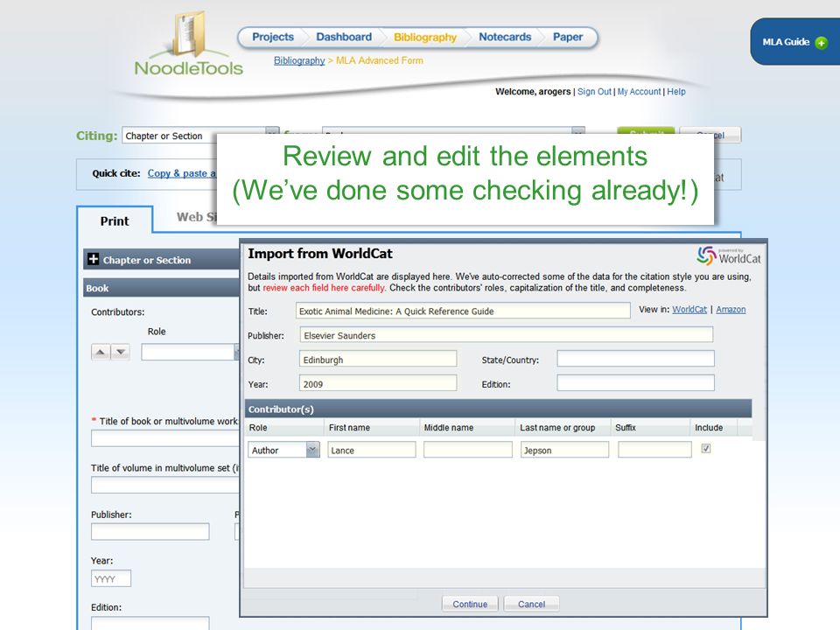Click the City field containing Edinburgh
Screen dimensions: 840x630
click(x=378, y=359)
